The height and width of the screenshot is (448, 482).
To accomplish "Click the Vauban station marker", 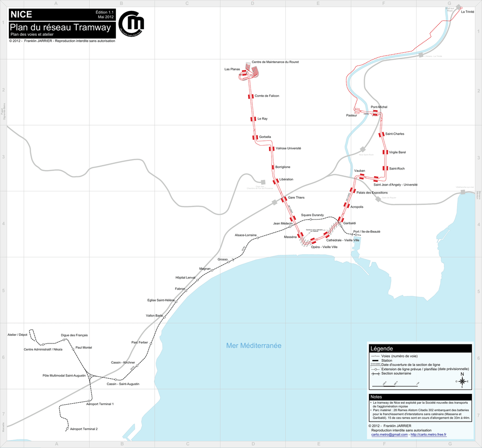I will (361, 176).
